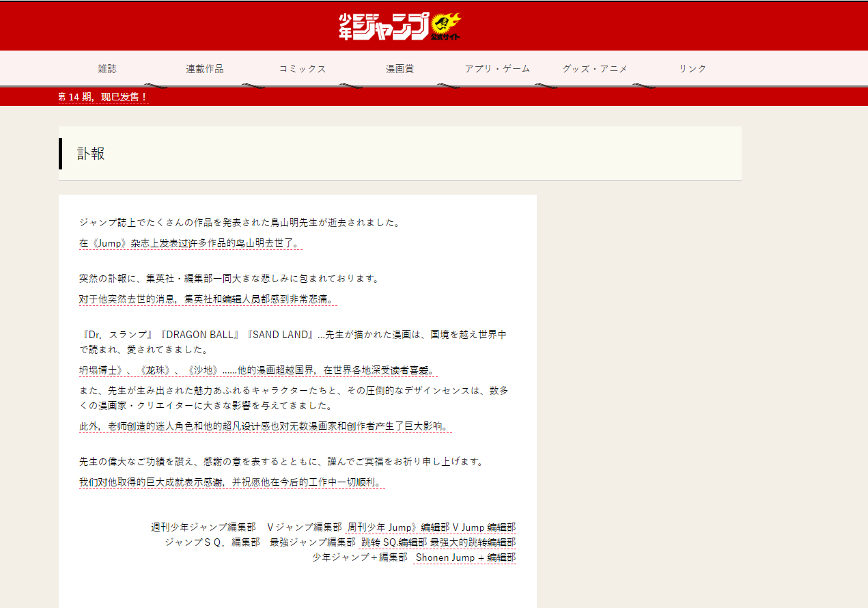Screen dimensions: 868x608
Task: Click the Shonen Jump logo in the header
Action: click(400, 27)
